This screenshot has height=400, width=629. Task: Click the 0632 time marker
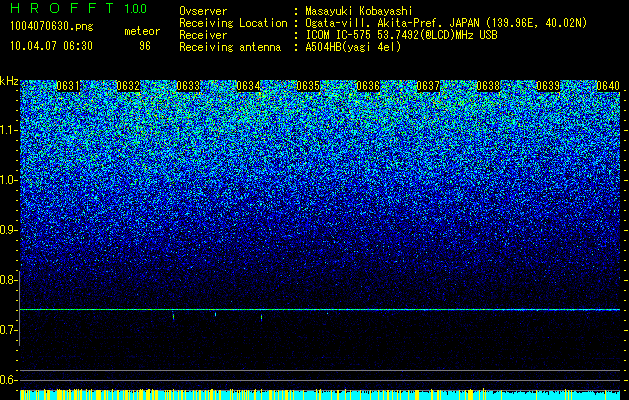coord(128,86)
